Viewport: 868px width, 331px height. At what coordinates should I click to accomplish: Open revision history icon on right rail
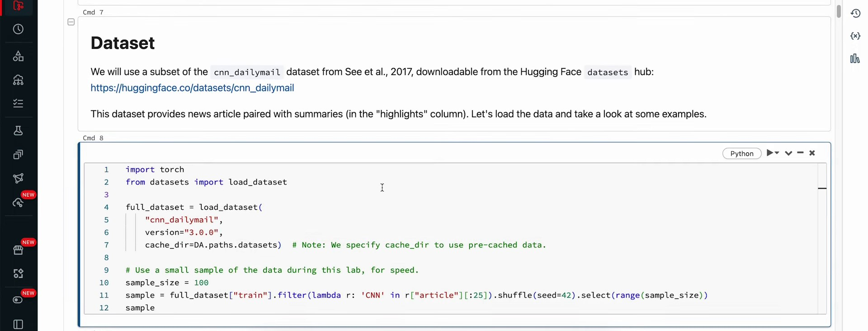(855, 14)
